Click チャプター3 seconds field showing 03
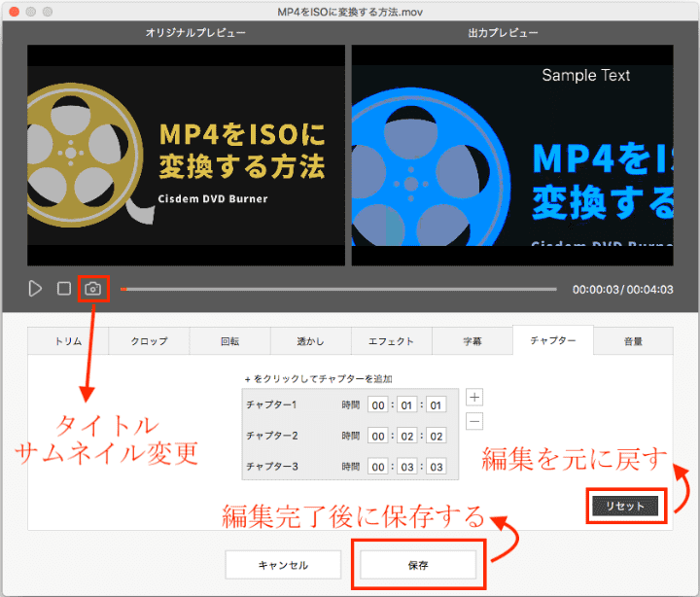 click(437, 467)
